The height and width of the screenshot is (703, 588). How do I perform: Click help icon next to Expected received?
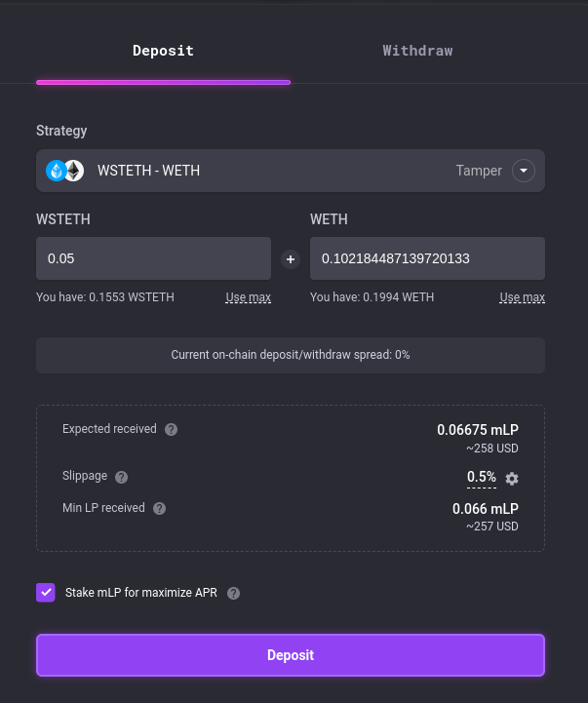(172, 430)
